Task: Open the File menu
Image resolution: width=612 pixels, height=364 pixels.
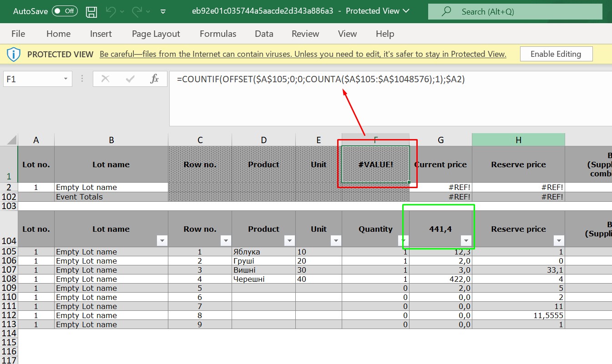Action: click(18, 34)
